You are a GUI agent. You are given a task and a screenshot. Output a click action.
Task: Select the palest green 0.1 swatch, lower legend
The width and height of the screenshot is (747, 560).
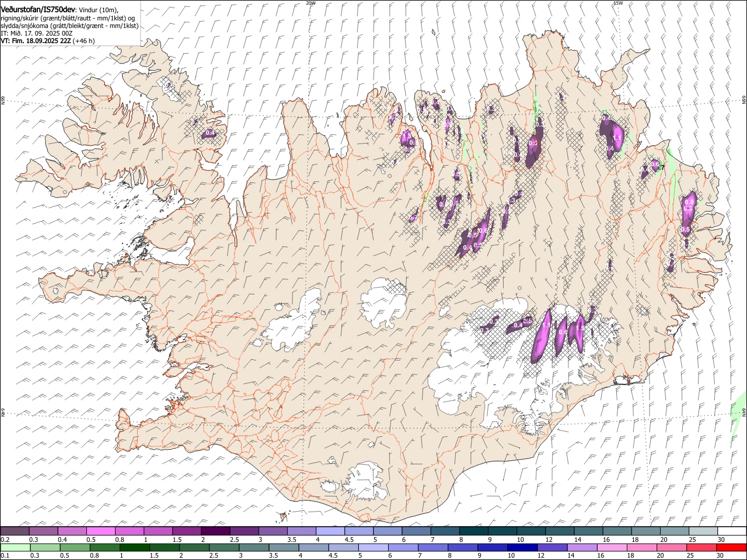pos(15,547)
